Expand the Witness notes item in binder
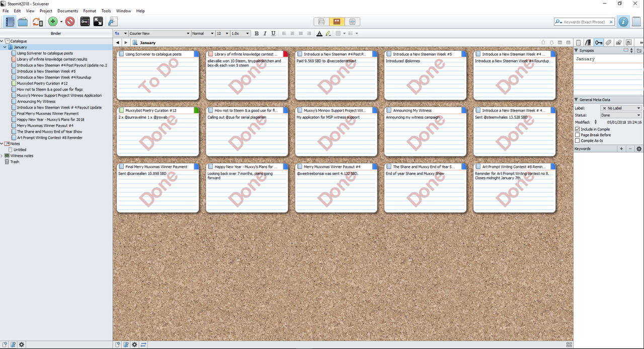 tap(2, 156)
